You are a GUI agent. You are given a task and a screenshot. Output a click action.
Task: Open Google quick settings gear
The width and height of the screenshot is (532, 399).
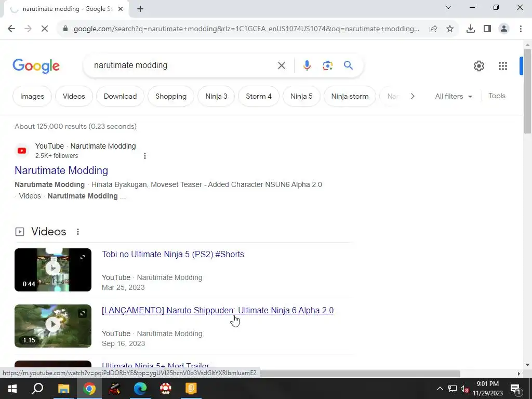pyautogui.click(x=478, y=66)
